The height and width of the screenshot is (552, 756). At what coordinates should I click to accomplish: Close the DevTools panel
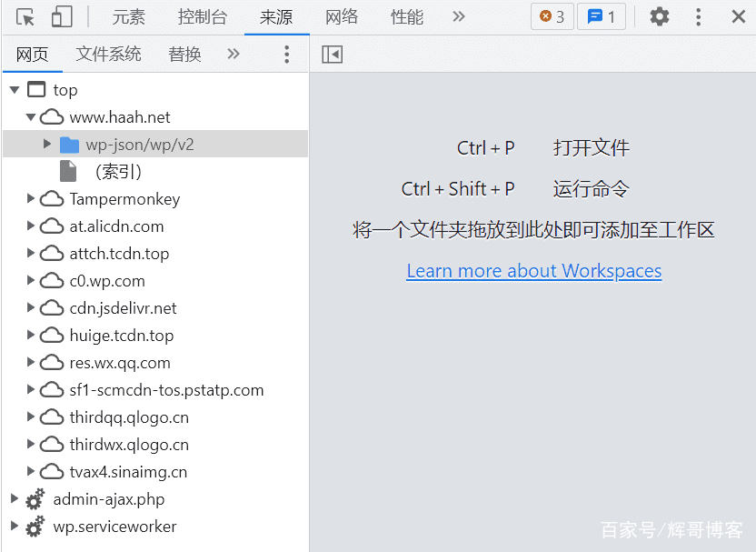pyautogui.click(x=738, y=16)
